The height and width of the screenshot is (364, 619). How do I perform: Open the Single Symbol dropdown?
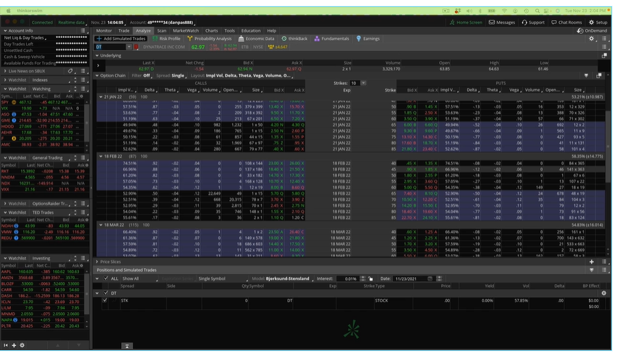(x=223, y=278)
